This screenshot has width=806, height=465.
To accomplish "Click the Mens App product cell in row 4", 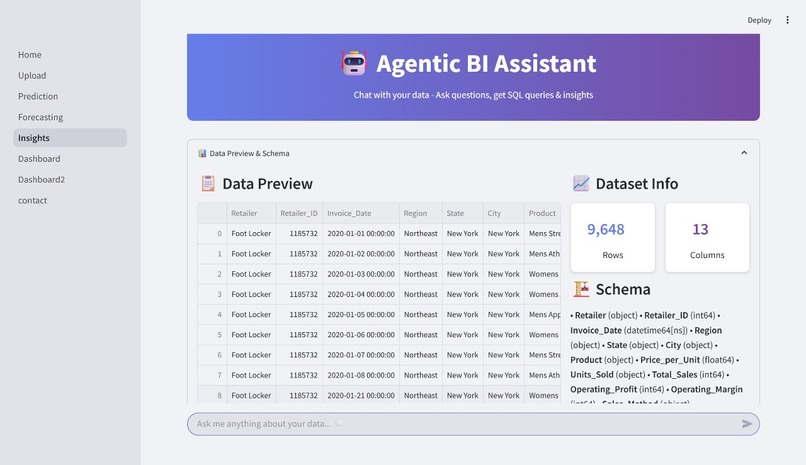I will tap(543, 314).
